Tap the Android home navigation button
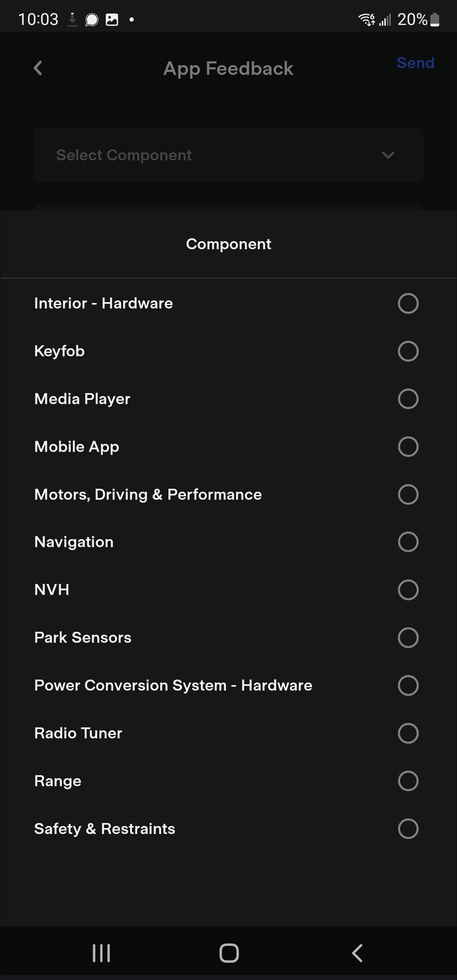The width and height of the screenshot is (457, 980). click(x=229, y=953)
